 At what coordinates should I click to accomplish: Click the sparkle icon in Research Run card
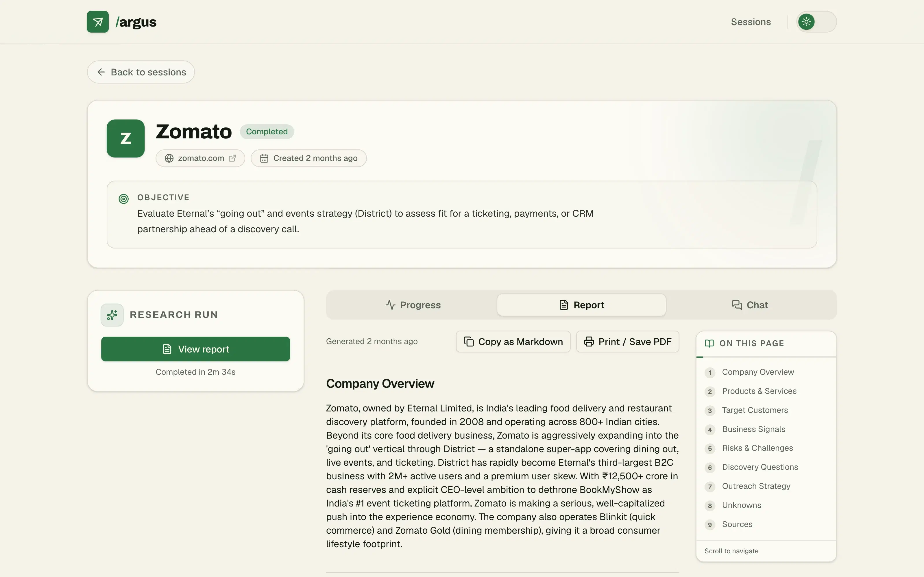tap(112, 315)
